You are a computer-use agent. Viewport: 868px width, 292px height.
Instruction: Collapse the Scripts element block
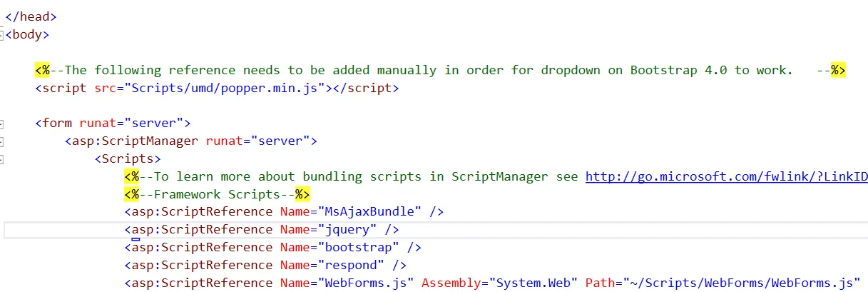[1, 158]
